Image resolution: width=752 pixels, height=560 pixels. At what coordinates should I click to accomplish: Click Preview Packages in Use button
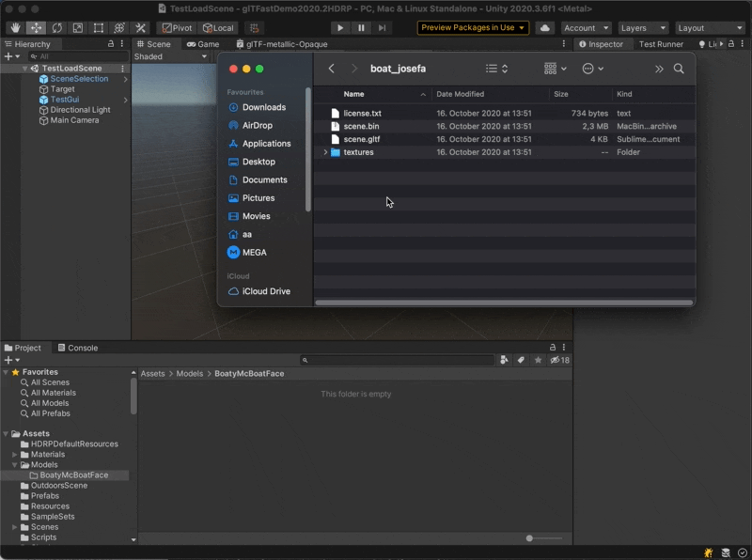(x=473, y=28)
